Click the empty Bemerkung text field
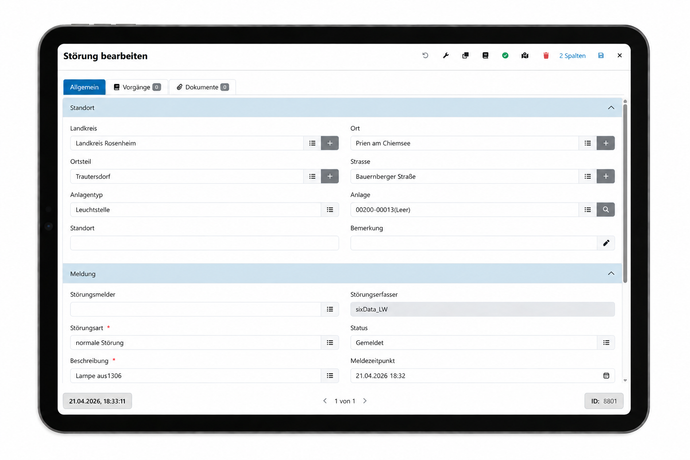 pyautogui.click(x=473, y=243)
